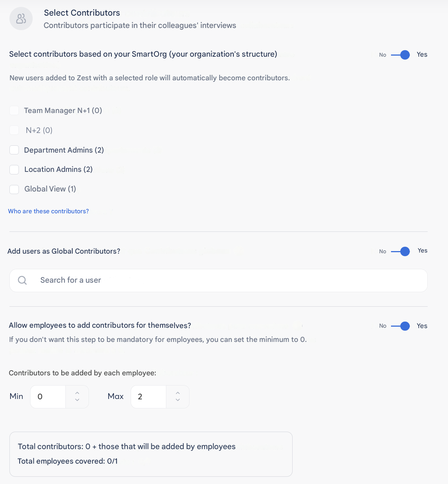
Task: Toggle the Global Contributors switch
Action: tap(400, 251)
